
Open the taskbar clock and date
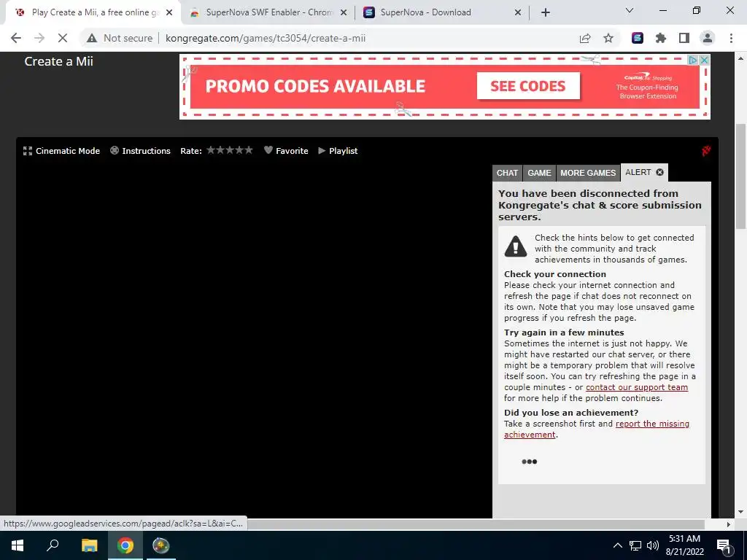[684, 545]
